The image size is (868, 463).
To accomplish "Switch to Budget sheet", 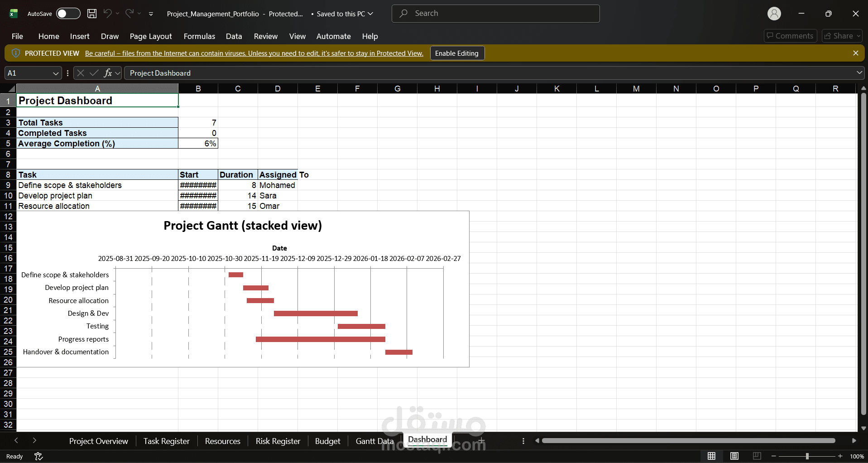I will (327, 441).
